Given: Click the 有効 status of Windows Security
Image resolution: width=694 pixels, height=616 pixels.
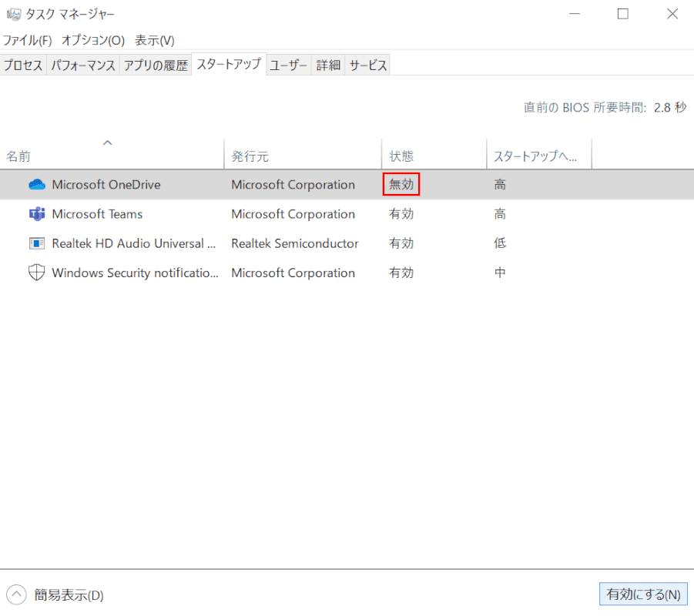Looking at the screenshot, I should (x=401, y=273).
